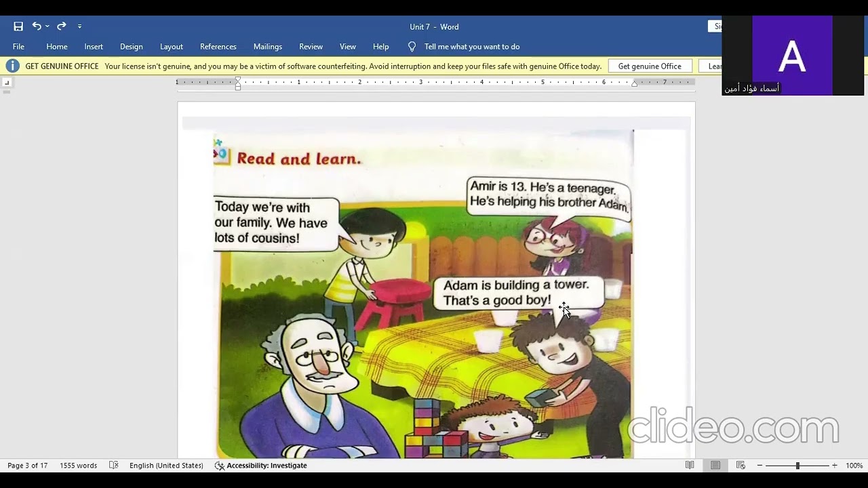868x488 pixels.
Task: Open the Help ribbon tab
Action: pos(381,47)
